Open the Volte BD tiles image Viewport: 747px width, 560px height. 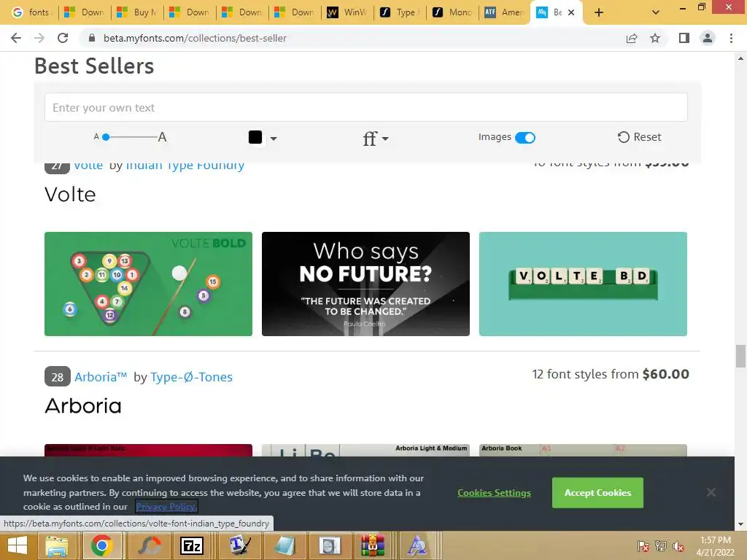583,284
